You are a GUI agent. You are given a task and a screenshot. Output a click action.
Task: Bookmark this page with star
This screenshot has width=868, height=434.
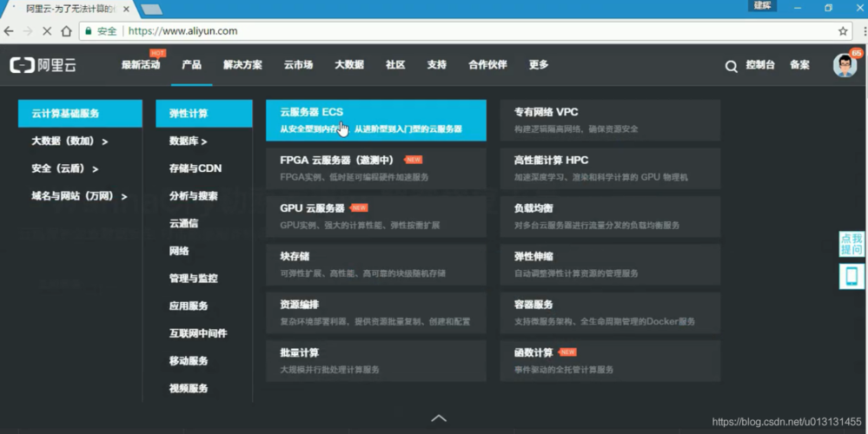(843, 31)
